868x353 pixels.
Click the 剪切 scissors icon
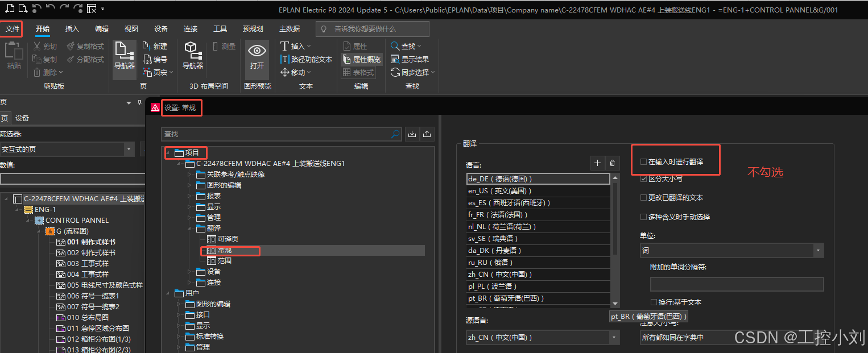[x=37, y=46]
